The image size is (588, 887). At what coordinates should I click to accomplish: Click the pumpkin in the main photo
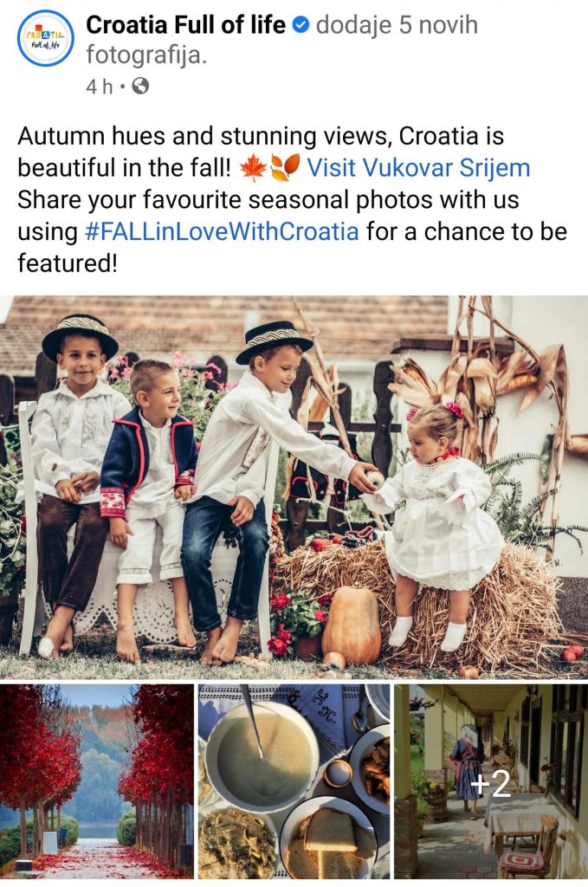351,625
